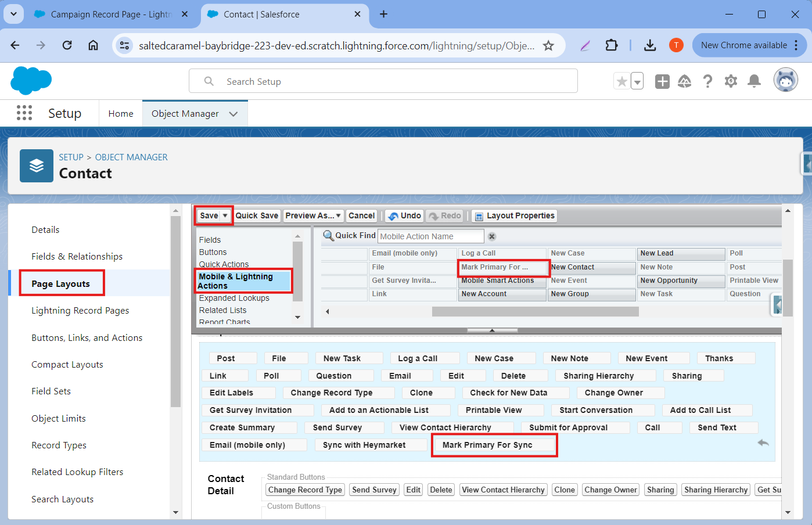Click the palette horizontal scrollbar thumb
The image size is (812, 525).
(536, 312)
